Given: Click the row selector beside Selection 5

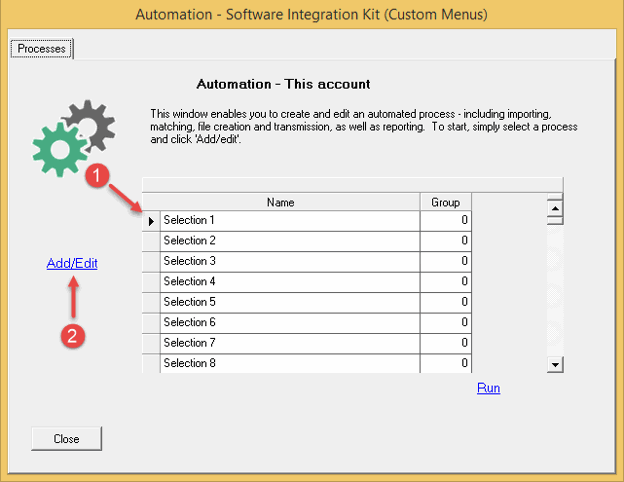Looking at the screenshot, I should point(151,302).
